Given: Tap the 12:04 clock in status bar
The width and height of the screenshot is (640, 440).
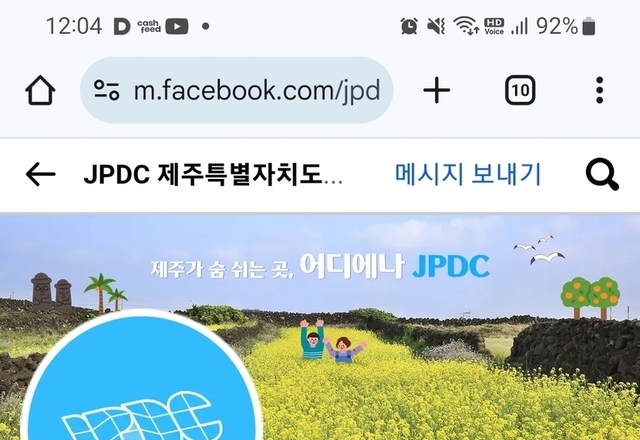Looking at the screenshot, I should tap(74, 27).
